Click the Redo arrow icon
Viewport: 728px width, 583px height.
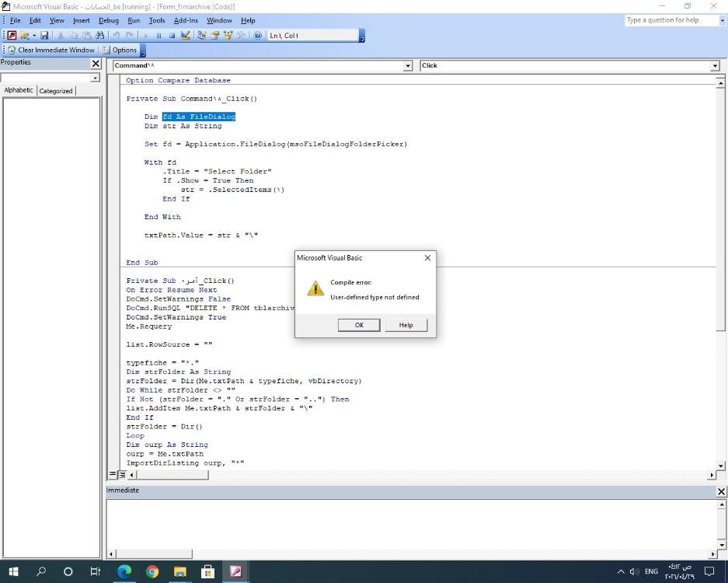click(130, 35)
